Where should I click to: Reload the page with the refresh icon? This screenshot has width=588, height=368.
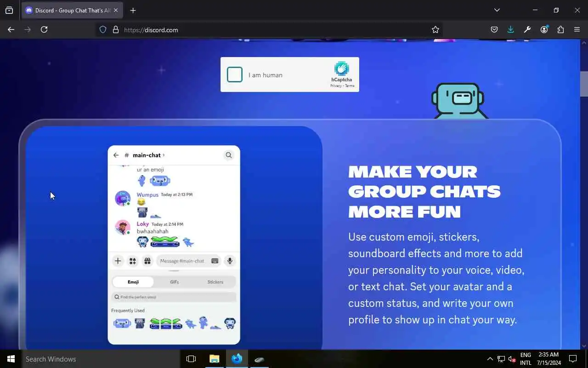pyautogui.click(x=44, y=29)
